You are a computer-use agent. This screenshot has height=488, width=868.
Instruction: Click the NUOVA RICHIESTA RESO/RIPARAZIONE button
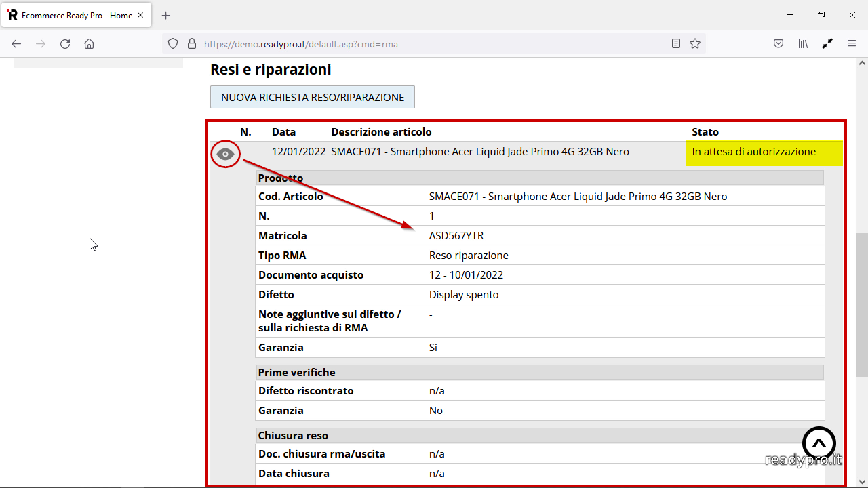(313, 97)
